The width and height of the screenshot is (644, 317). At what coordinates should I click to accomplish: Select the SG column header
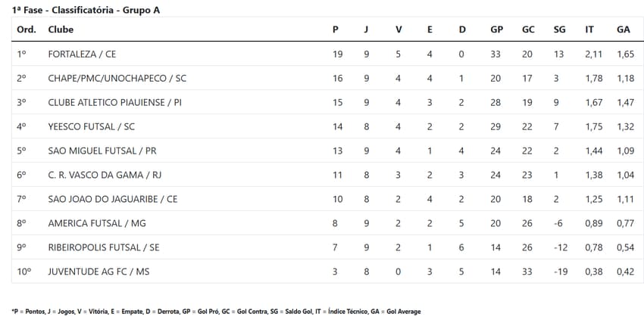click(559, 30)
